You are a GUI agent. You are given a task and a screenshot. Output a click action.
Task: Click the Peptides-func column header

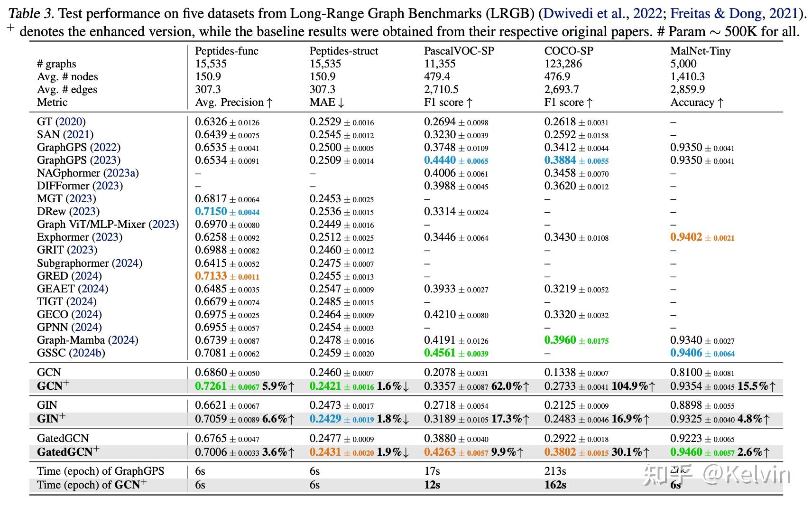pyautogui.click(x=227, y=51)
